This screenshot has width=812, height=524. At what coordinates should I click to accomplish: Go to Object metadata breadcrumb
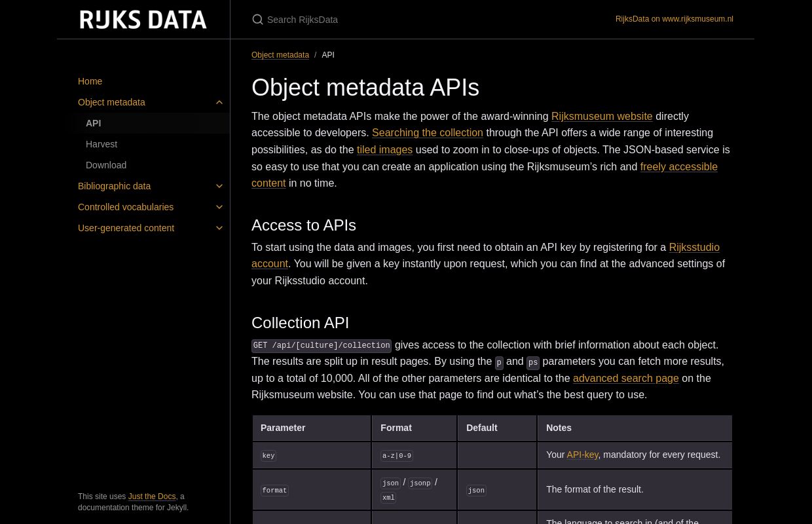pyautogui.click(x=280, y=55)
